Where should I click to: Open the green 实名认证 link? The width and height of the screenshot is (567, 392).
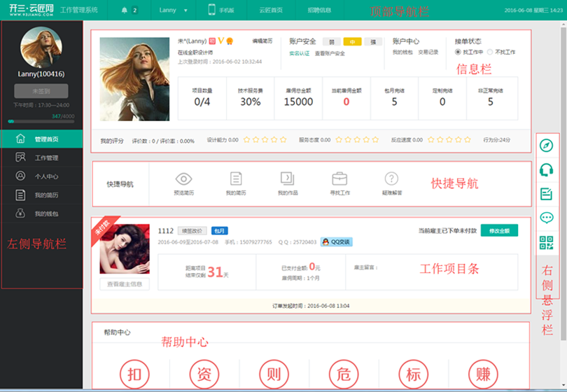click(299, 53)
